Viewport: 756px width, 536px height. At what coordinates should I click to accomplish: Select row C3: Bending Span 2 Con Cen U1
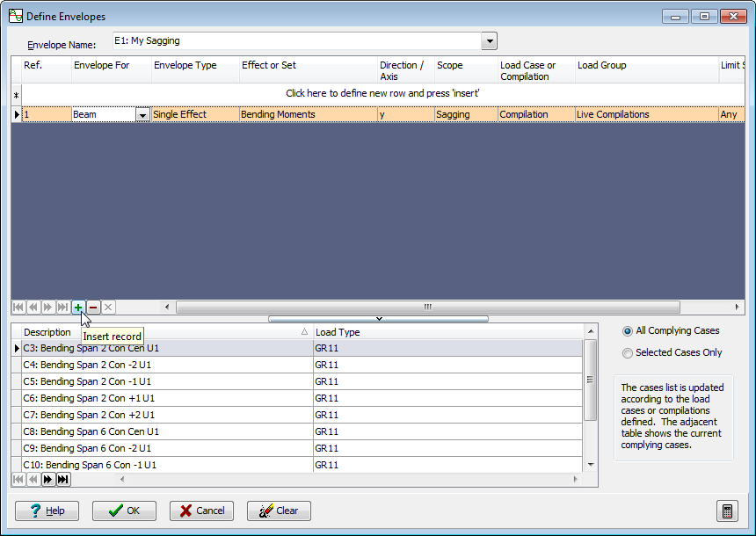(302, 348)
